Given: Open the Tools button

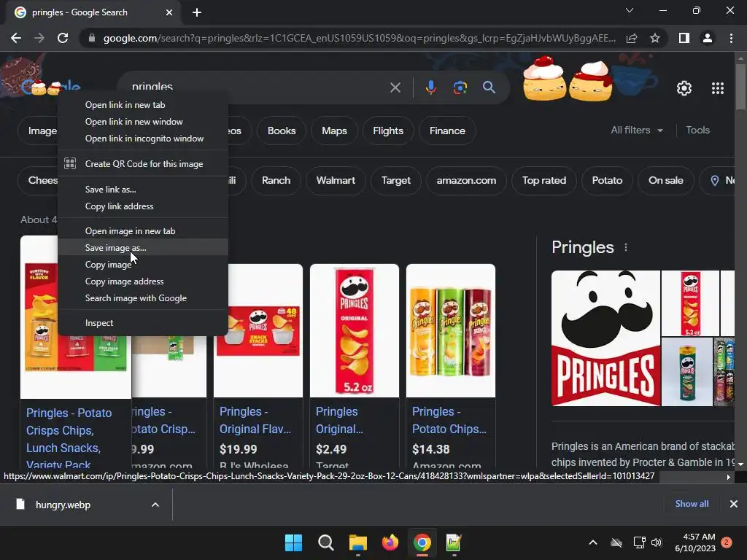Looking at the screenshot, I should 697,130.
